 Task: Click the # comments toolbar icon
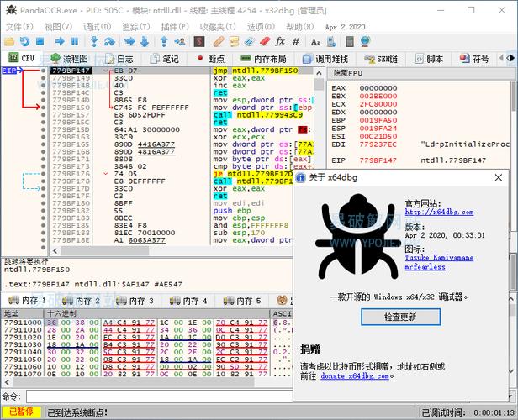tap(295, 41)
